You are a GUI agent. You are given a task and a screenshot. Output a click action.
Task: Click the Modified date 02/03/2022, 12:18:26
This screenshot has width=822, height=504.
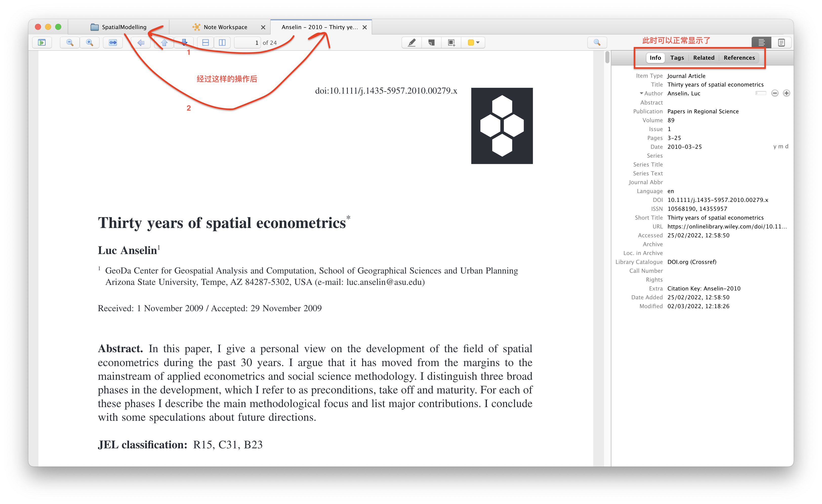tap(698, 306)
